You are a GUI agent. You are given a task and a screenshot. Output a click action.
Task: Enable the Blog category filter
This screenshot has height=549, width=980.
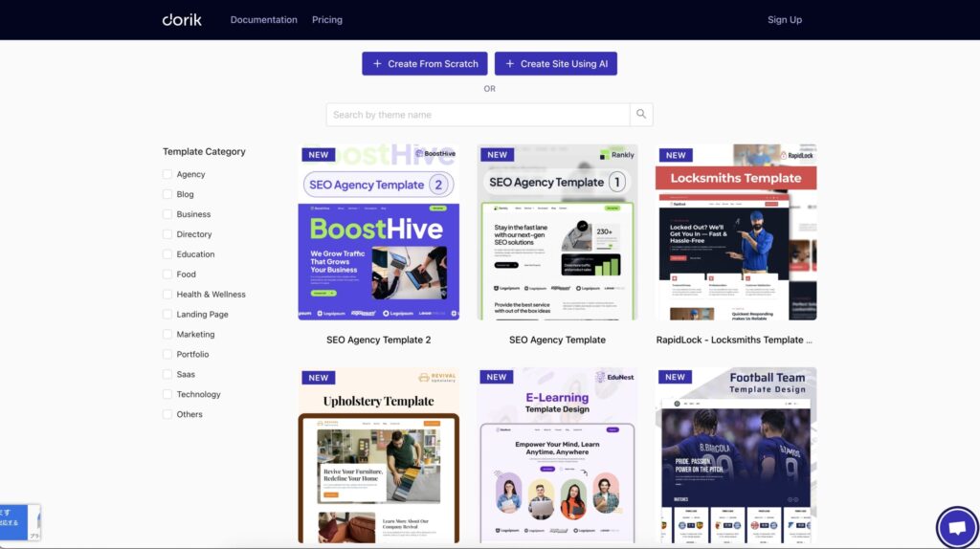point(167,194)
